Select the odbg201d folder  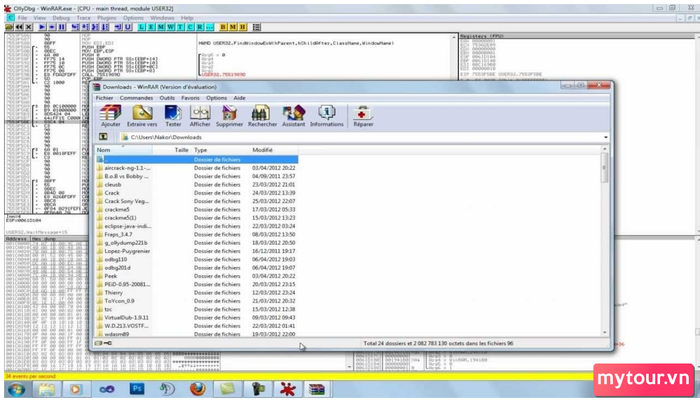click(196, 268)
